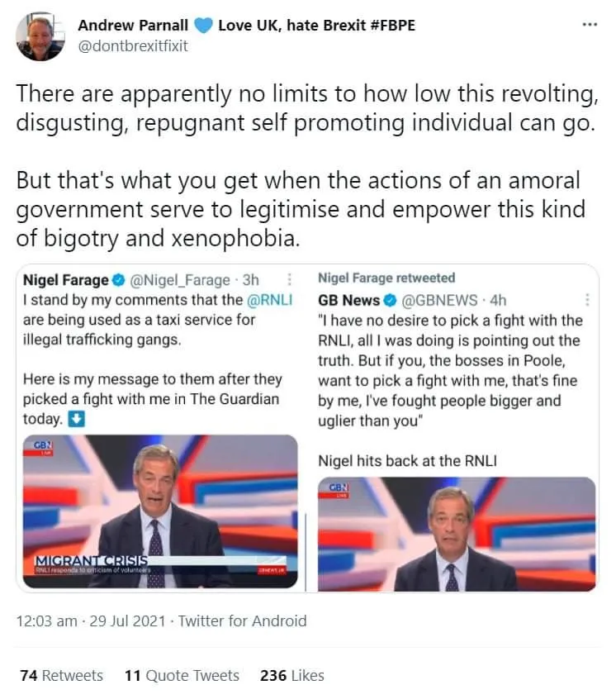Open the options menu on GB News tweet
This screenshot has width=616, height=699.
click(x=587, y=300)
